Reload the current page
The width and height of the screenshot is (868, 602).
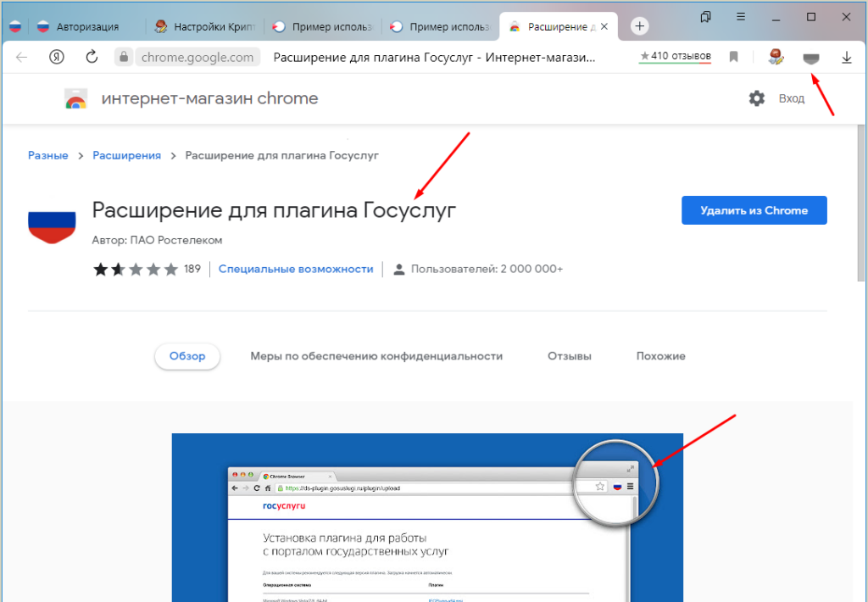click(x=92, y=57)
